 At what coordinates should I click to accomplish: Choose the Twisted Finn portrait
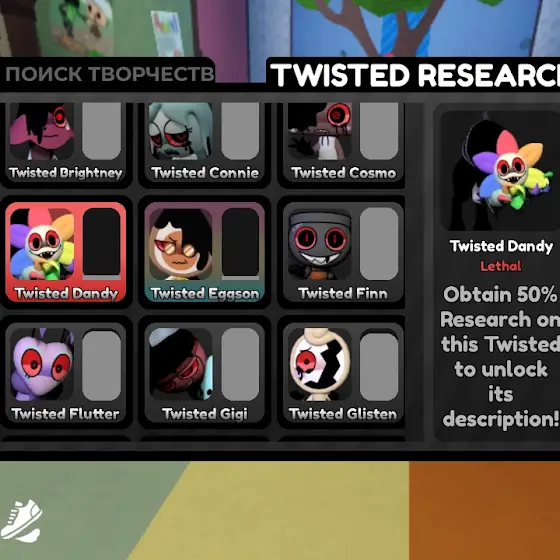[x=319, y=244]
